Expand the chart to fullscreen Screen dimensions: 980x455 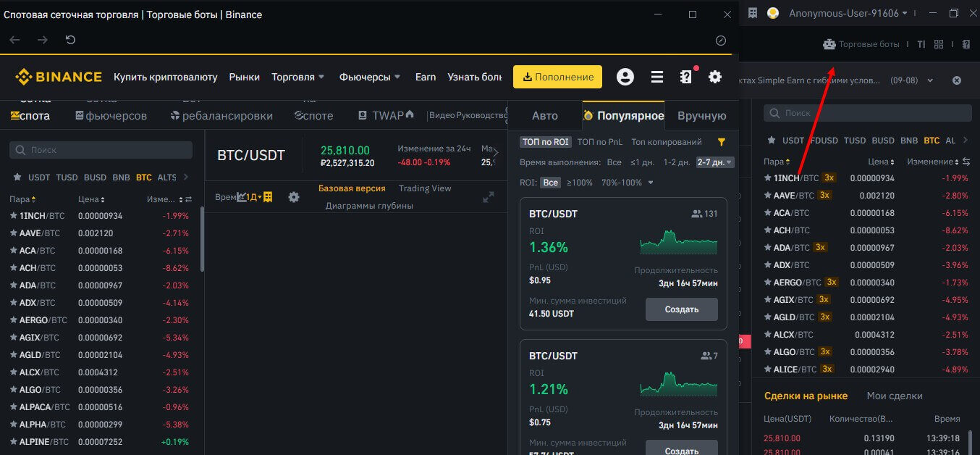[489, 197]
